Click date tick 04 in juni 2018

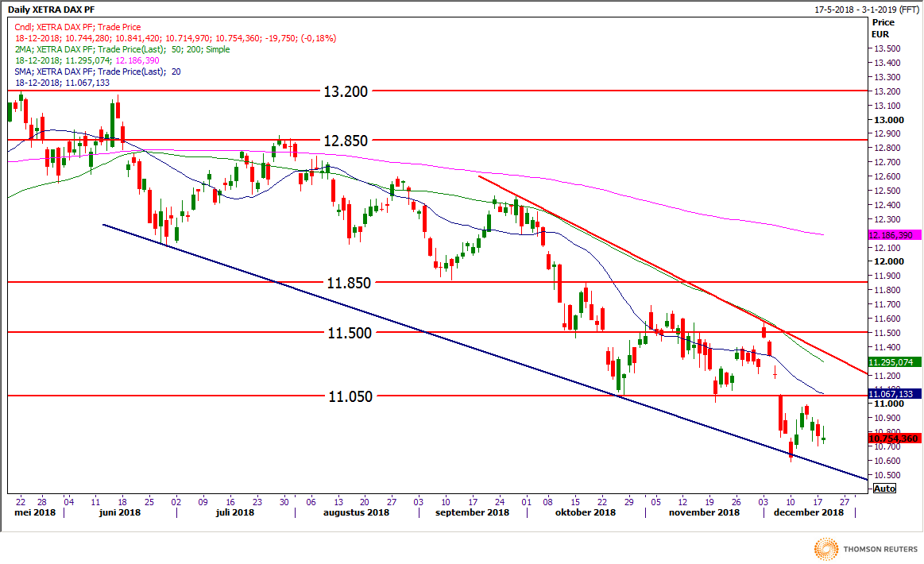coord(69,502)
